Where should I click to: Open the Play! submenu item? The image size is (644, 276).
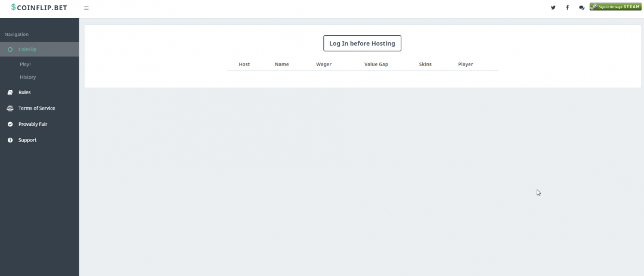[x=25, y=64]
